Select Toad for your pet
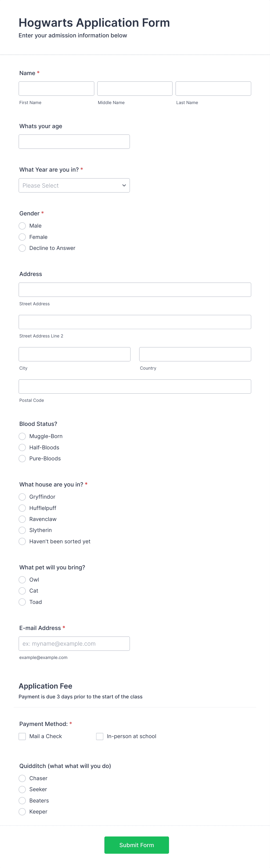This screenshot has width=270, height=868. point(22,602)
